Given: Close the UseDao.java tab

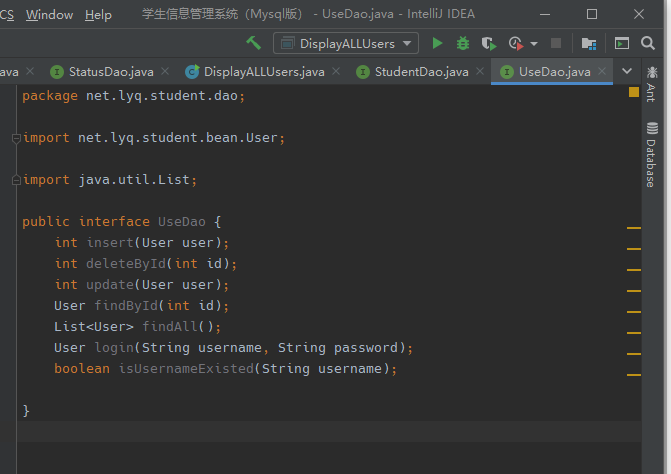Looking at the screenshot, I should (x=602, y=71).
